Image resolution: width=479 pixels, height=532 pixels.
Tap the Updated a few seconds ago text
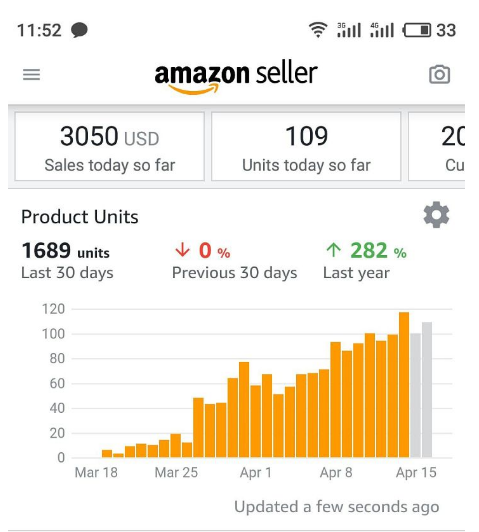point(337,507)
